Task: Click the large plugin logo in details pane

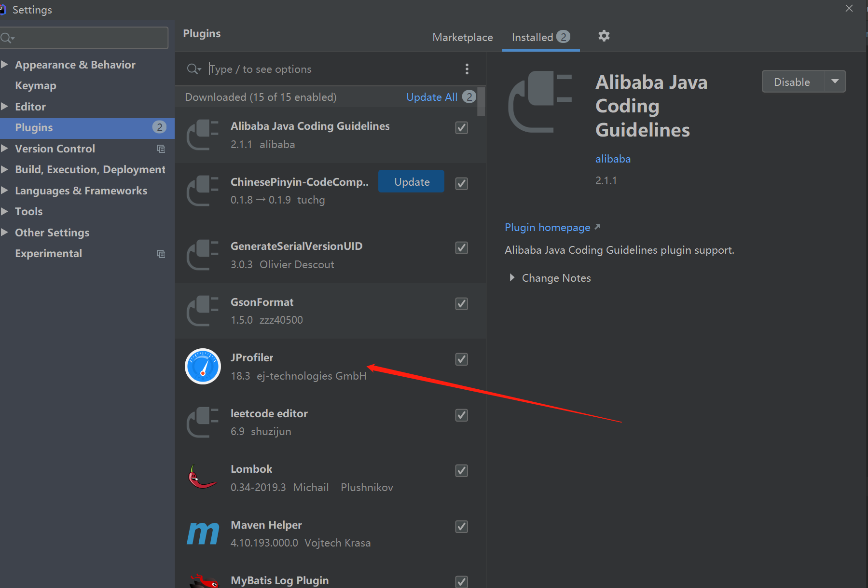Action: (x=540, y=101)
